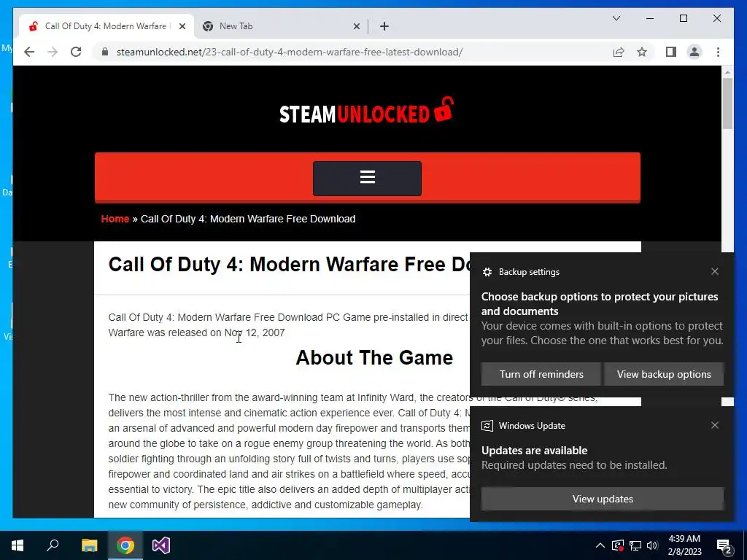Dismiss the Backup settings notification
This screenshot has width=747, height=560.
pos(715,271)
